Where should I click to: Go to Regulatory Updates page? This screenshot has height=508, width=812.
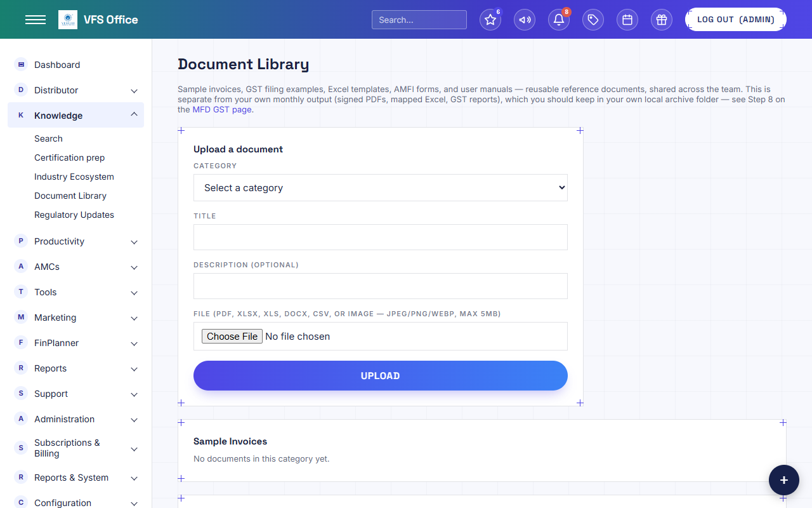click(74, 215)
